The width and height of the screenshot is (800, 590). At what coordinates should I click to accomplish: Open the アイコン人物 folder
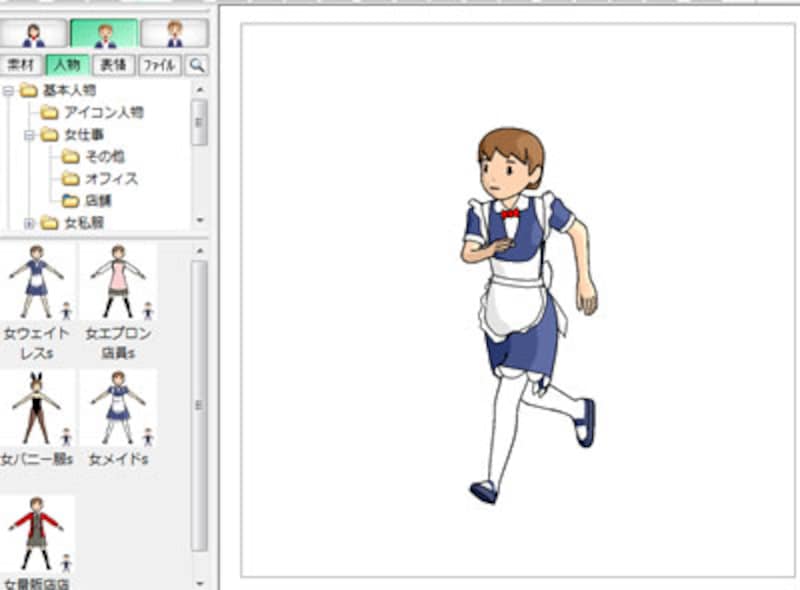click(102, 112)
